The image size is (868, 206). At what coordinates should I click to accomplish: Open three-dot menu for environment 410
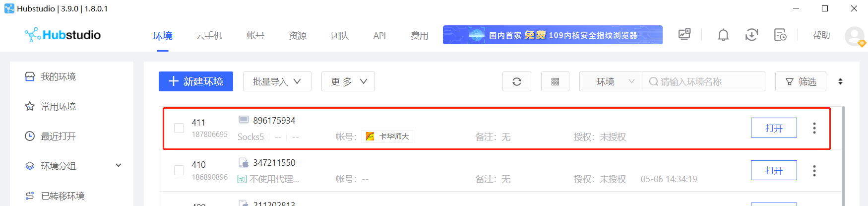click(814, 171)
